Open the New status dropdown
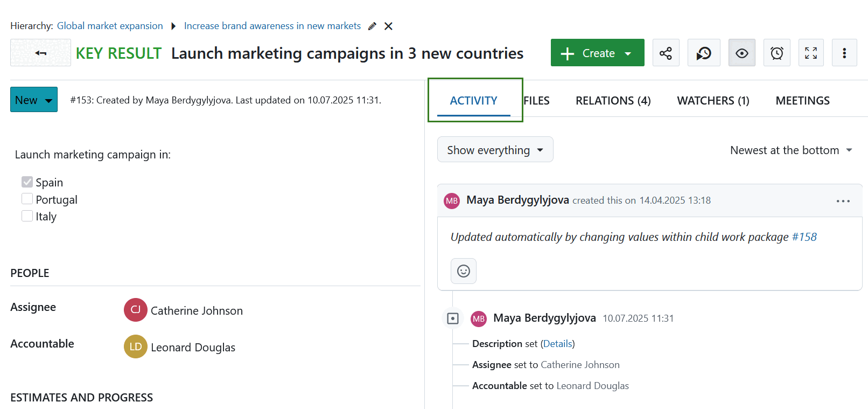Image resolution: width=868 pixels, height=409 pixels. (x=34, y=100)
